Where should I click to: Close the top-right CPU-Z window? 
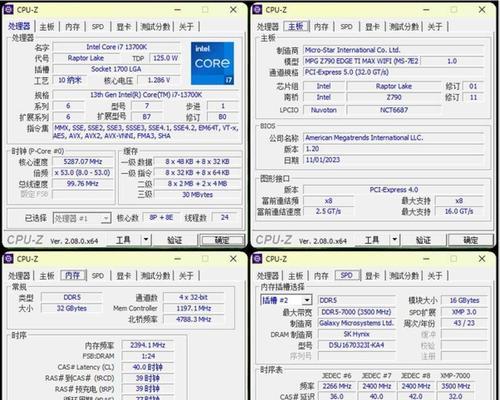point(482,10)
